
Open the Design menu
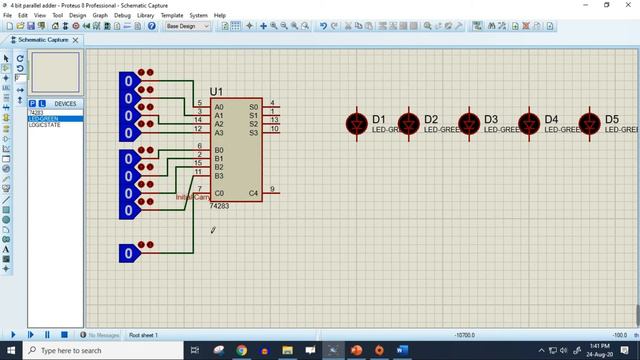point(78,15)
